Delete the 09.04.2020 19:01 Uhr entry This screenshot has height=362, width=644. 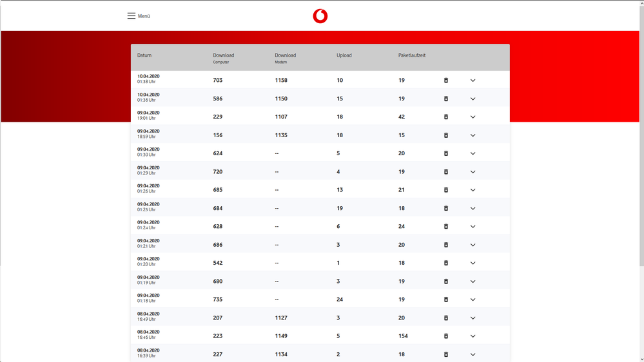pos(446,117)
